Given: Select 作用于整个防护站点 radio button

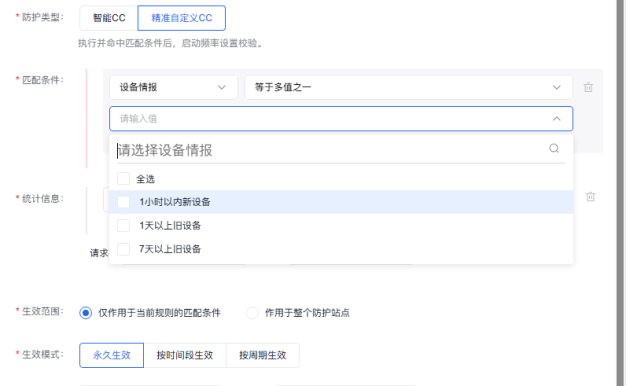Looking at the screenshot, I should coord(252,313).
